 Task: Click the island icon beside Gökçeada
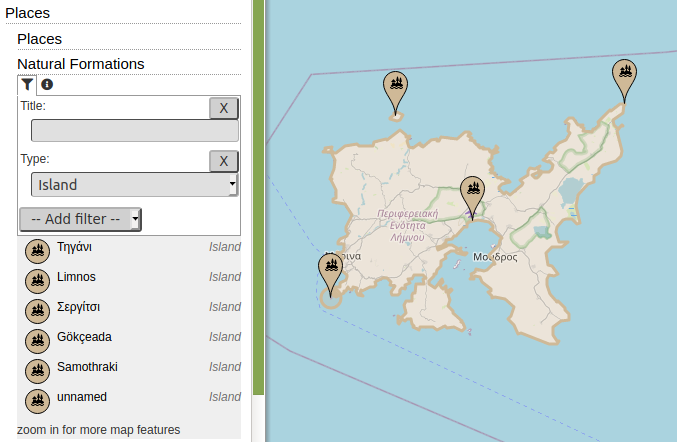point(38,341)
